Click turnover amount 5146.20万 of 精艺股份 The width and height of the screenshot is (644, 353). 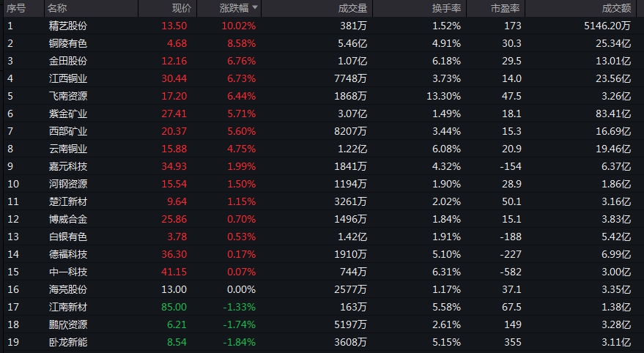607,26
